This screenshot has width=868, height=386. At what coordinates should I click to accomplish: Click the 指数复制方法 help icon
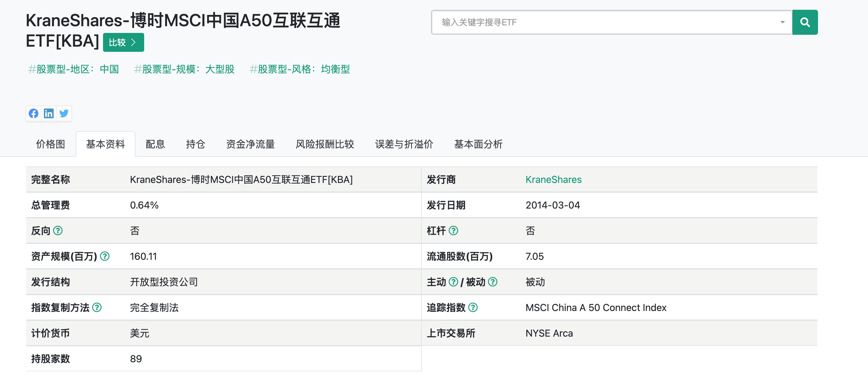[97, 307]
